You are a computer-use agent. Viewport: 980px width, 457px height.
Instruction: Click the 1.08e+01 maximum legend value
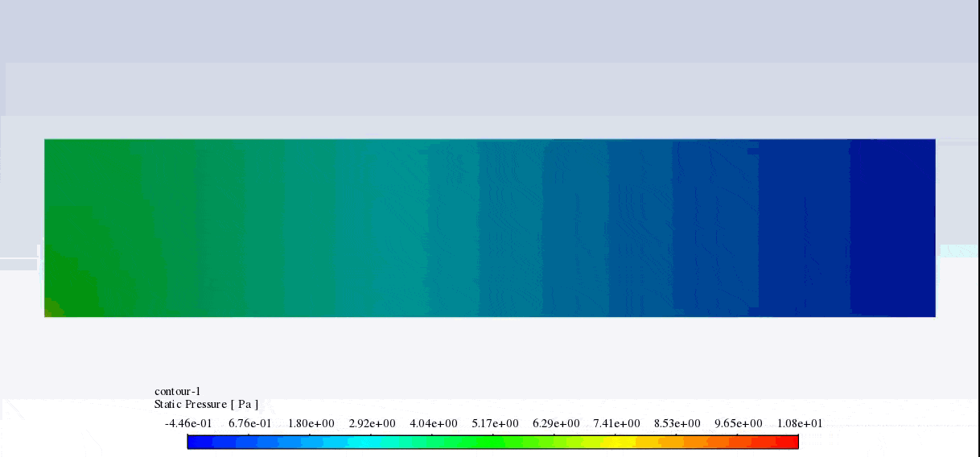pos(800,424)
